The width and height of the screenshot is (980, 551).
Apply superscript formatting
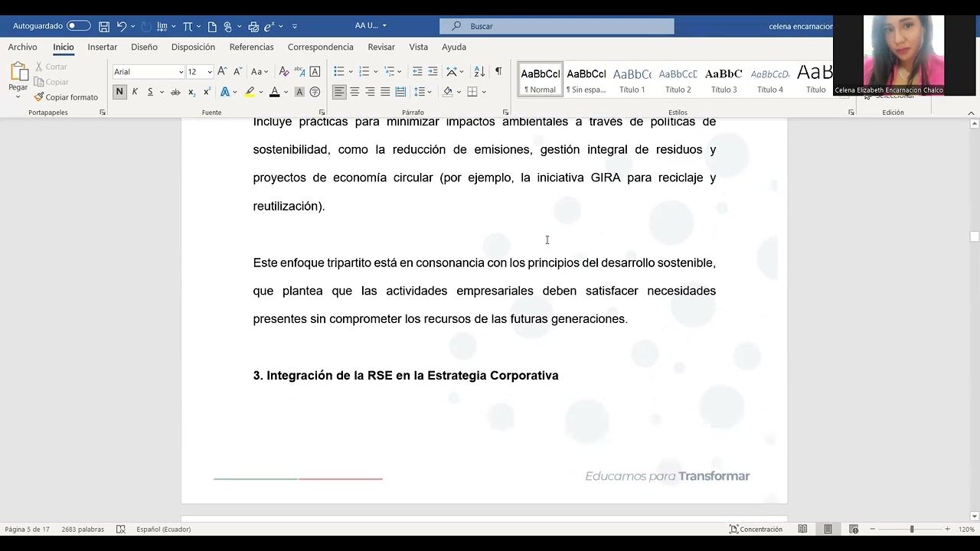click(x=207, y=92)
